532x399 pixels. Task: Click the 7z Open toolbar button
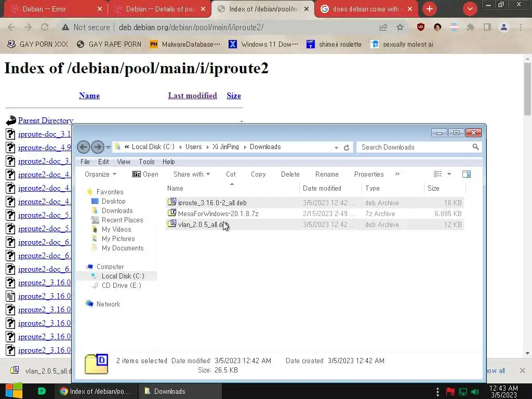click(145, 174)
